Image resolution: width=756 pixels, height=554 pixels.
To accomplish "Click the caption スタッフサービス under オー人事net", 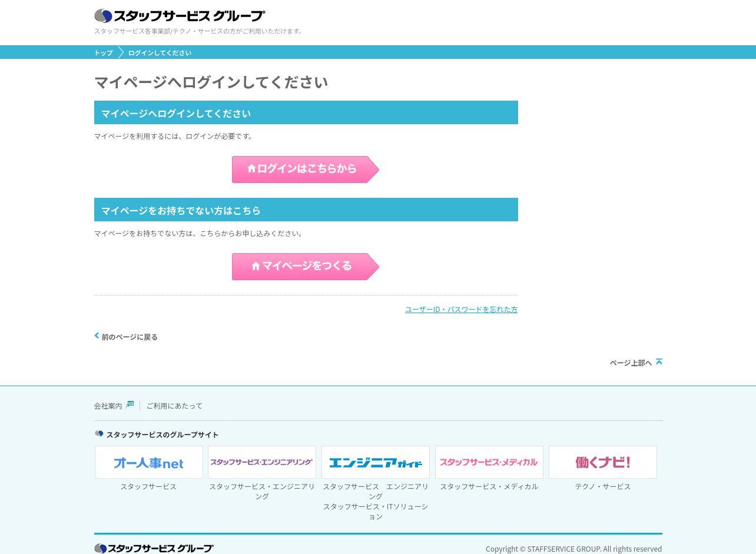I will [148, 486].
